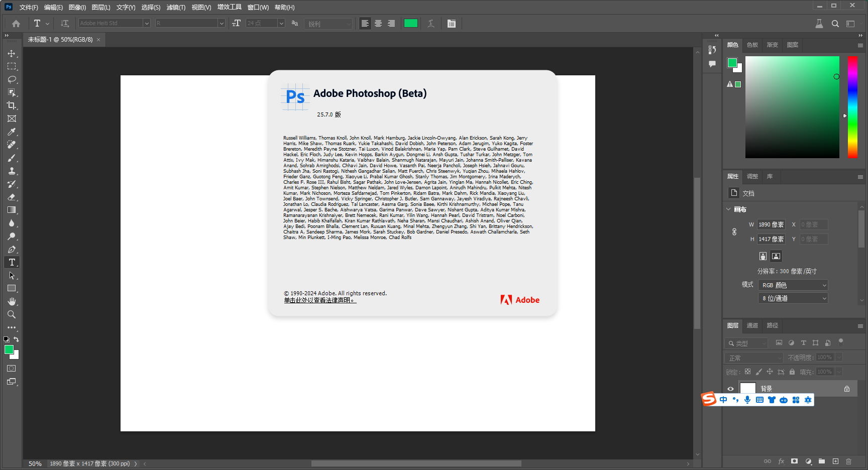Add a layer mask button
This screenshot has height=470, width=868.
(794, 461)
